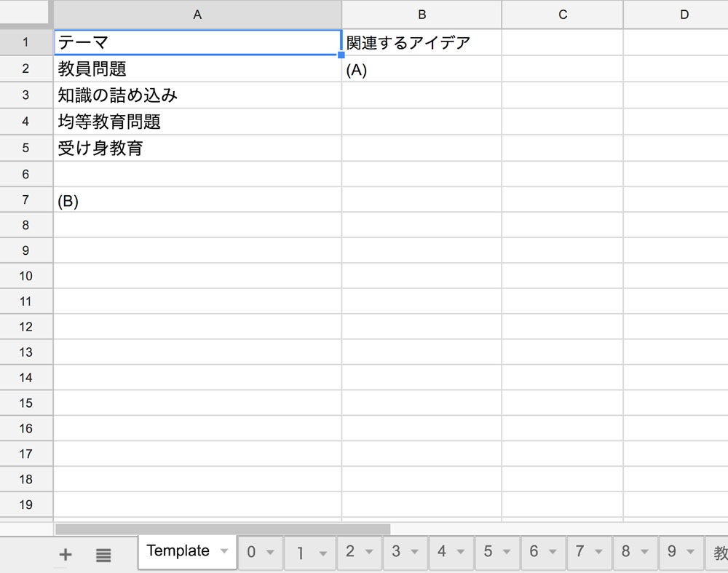This screenshot has height=573, width=728.
Task: Click the horizontal scrollbar thumb
Action: 222,529
